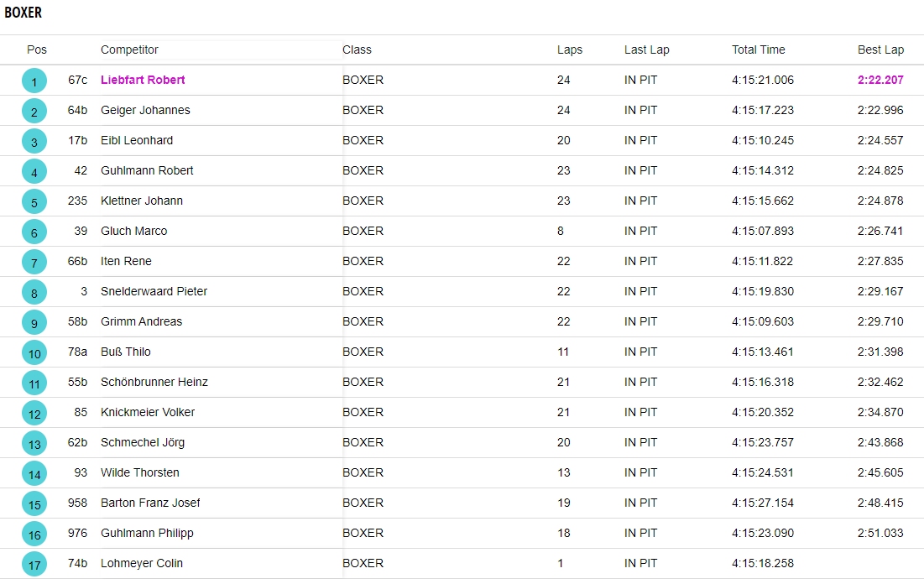The height and width of the screenshot is (584, 924).
Task: Select competitor Lohmeyer Colin
Action: [141, 563]
